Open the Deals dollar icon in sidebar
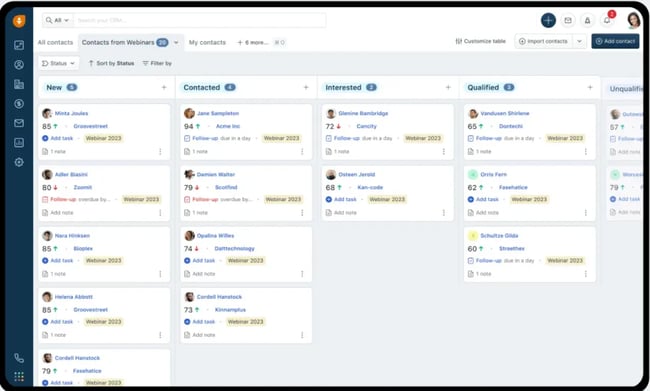This screenshot has height=391, width=650. [x=19, y=104]
